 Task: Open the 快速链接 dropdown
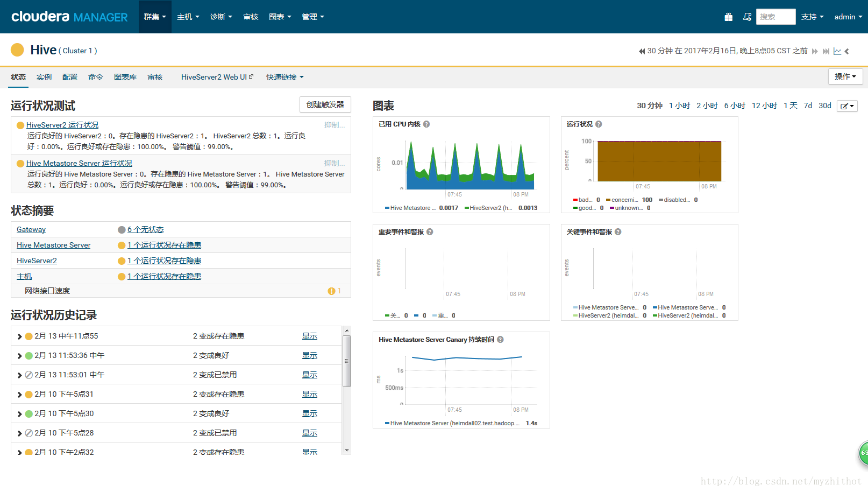pos(285,77)
